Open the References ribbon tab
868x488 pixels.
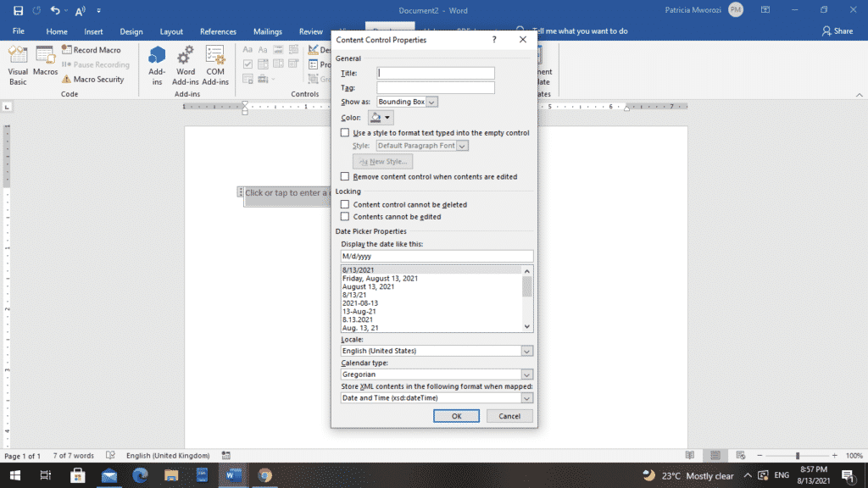point(218,30)
